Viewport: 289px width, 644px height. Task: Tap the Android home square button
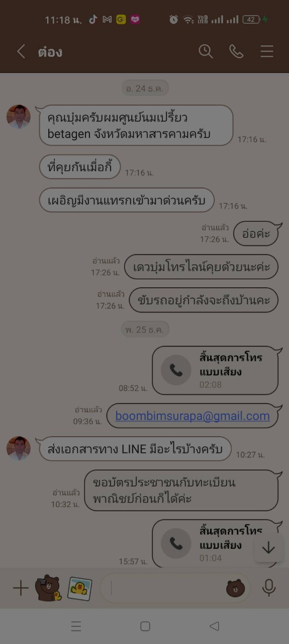[145, 626]
